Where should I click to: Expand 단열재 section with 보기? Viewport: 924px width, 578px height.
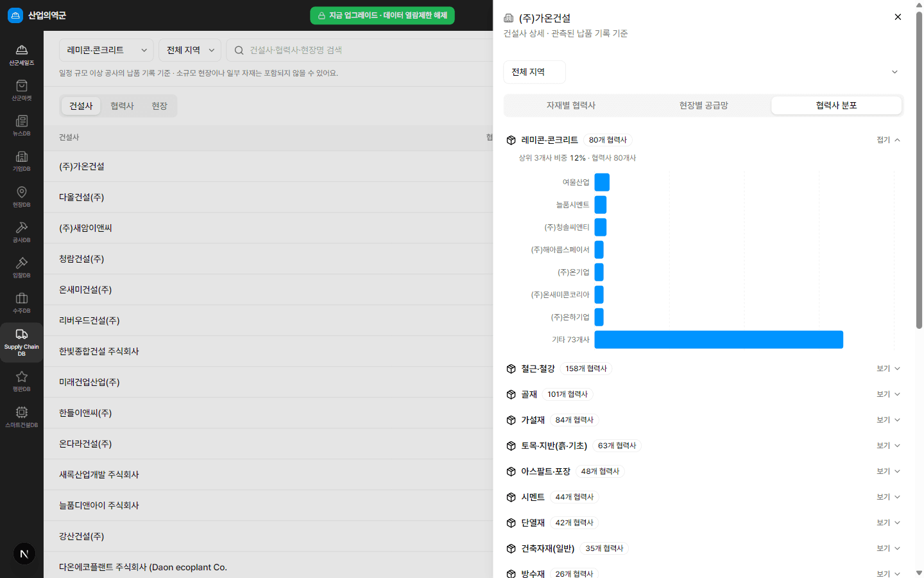[x=889, y=523]
